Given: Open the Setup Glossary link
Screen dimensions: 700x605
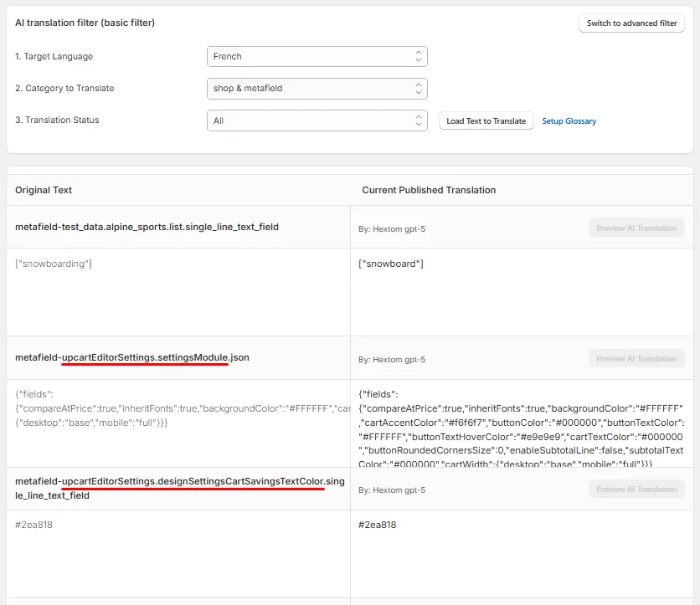Looking at the screenshot, I should pos(569,120).
